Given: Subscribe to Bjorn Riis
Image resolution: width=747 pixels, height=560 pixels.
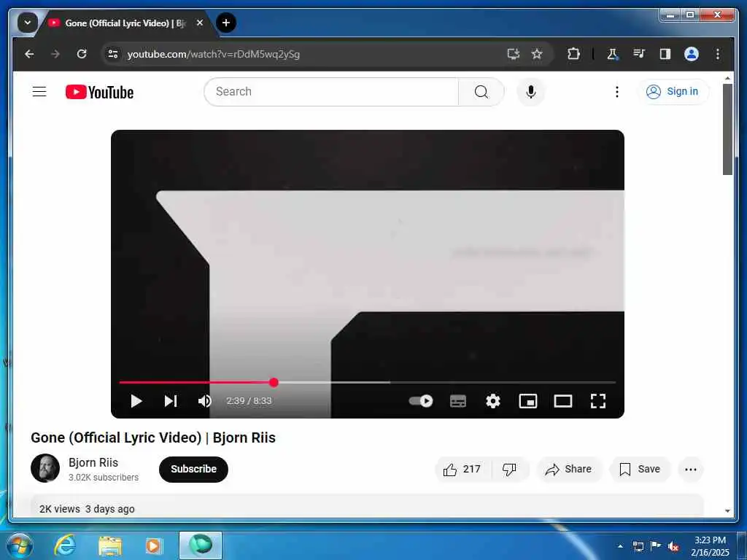Looking at the screenshot, I should (193, 469).
